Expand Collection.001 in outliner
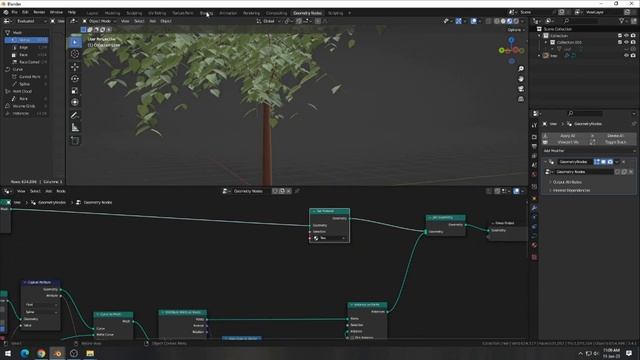 click(546, 42)
